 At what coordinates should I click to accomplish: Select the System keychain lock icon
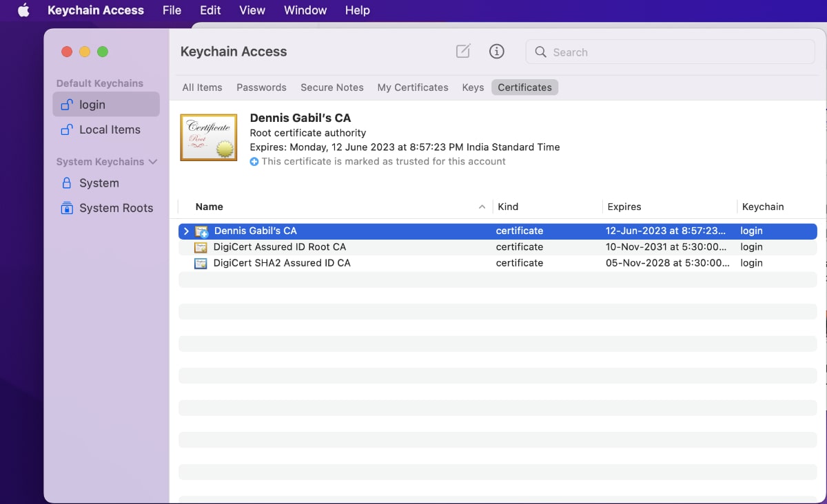point(67,183)
